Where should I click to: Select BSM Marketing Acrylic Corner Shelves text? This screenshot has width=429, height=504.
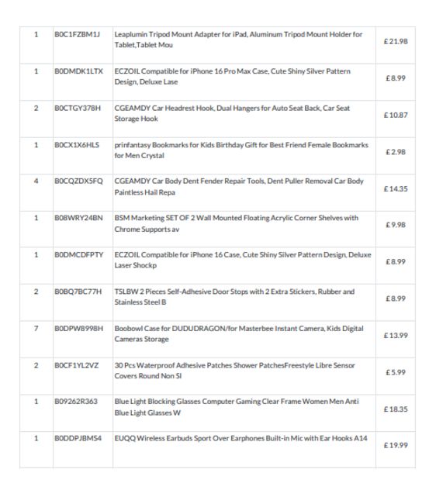[237, 223]
